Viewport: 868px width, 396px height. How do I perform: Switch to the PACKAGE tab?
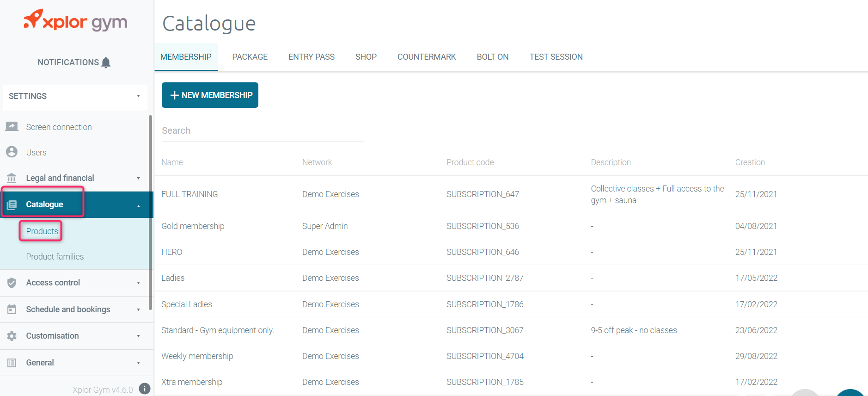coord(250,57)
